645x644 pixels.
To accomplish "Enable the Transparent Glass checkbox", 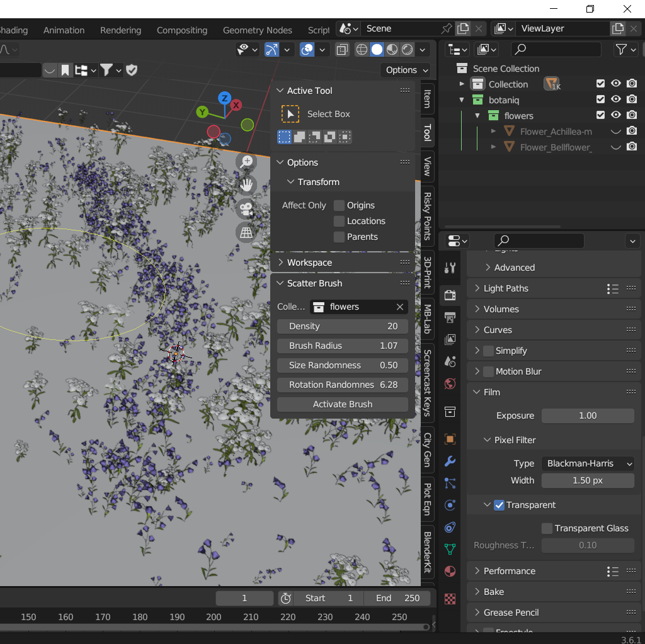I will [547, 528].
